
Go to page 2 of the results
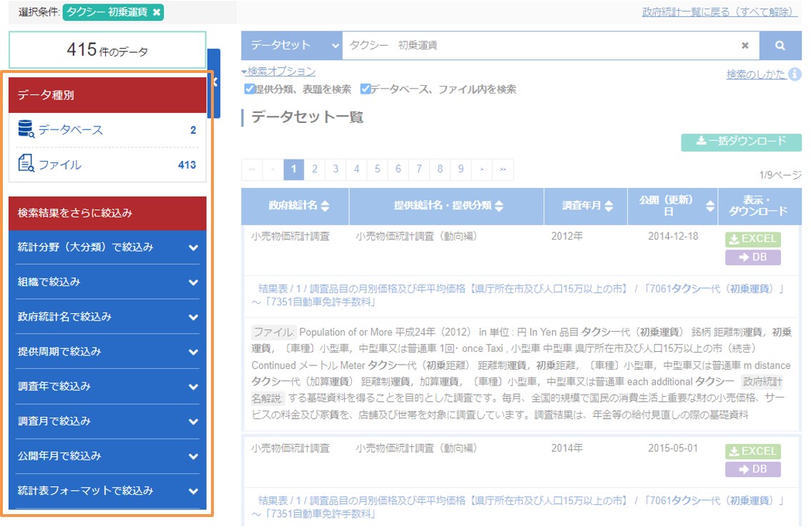point(315,169)
